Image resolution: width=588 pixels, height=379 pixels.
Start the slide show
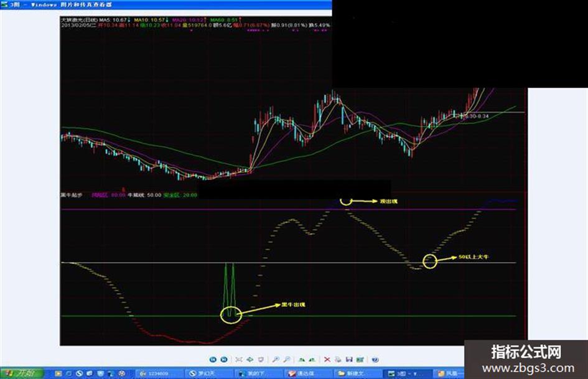pyautogui.click(x=261, y=360)
